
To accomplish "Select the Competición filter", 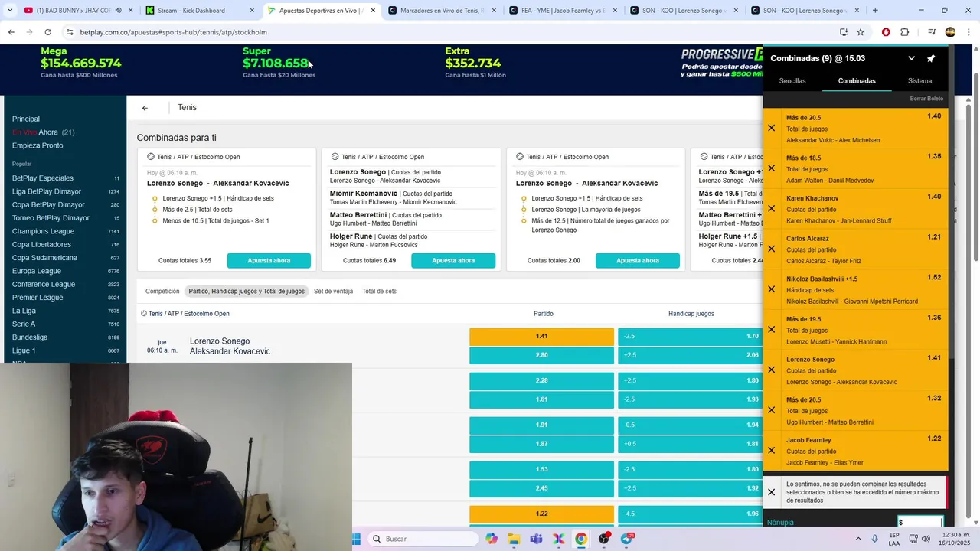I will point(162,292).
